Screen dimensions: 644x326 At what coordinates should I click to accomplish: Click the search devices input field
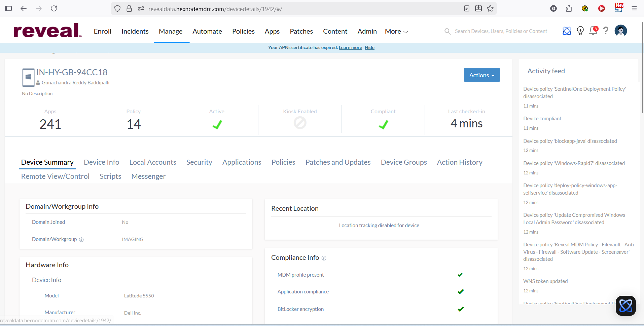[501, 31]
